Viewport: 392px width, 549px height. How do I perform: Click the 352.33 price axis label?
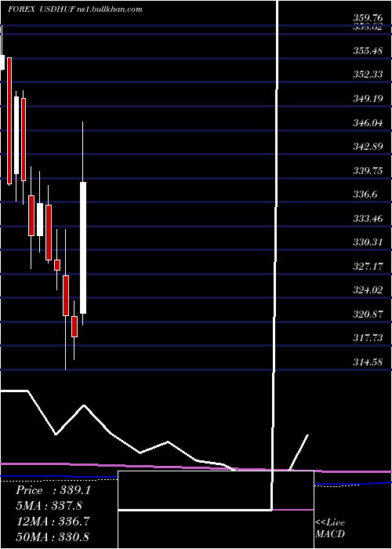[x=368, y=75]
